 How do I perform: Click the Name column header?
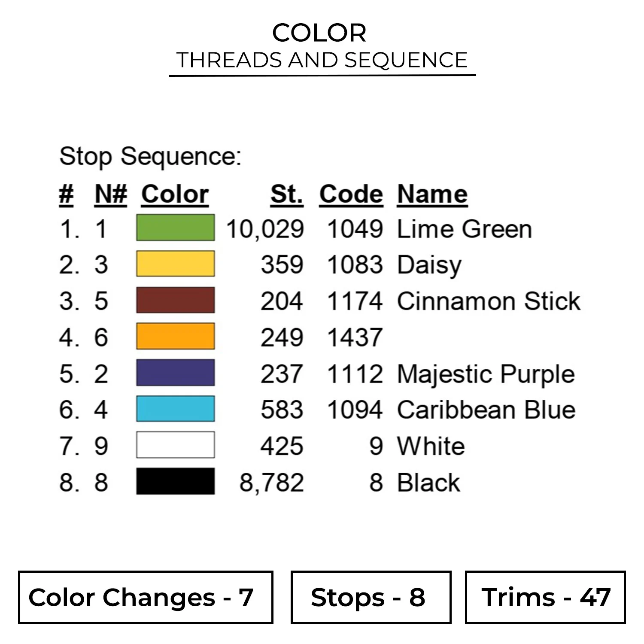[432, 194]
